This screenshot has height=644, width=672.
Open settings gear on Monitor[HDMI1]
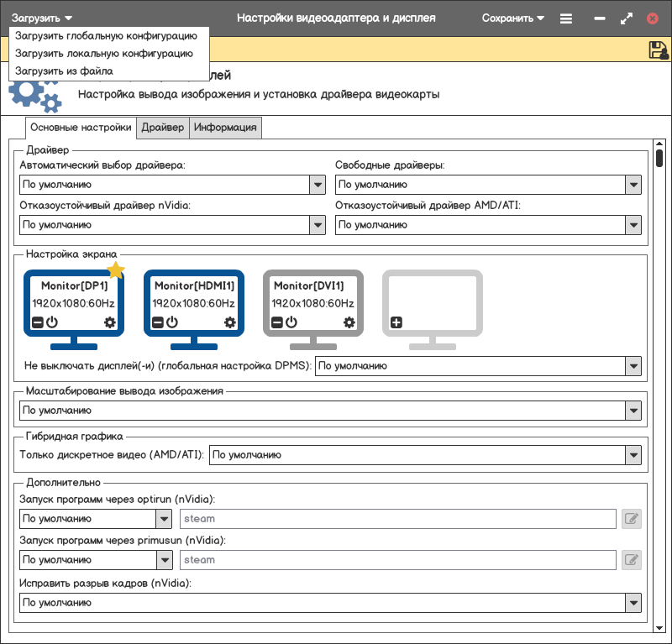pyautogui.click(x=229, y=322)
